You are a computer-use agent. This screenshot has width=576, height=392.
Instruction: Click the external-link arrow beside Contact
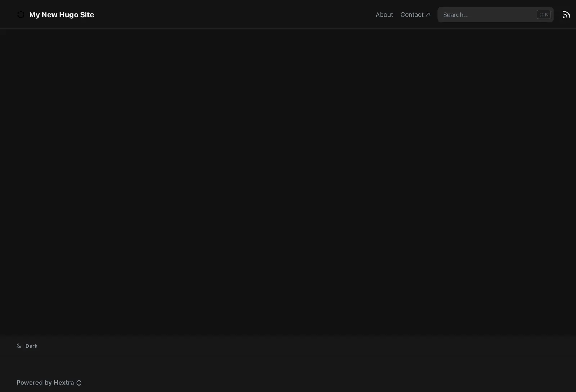pos(428,14)
